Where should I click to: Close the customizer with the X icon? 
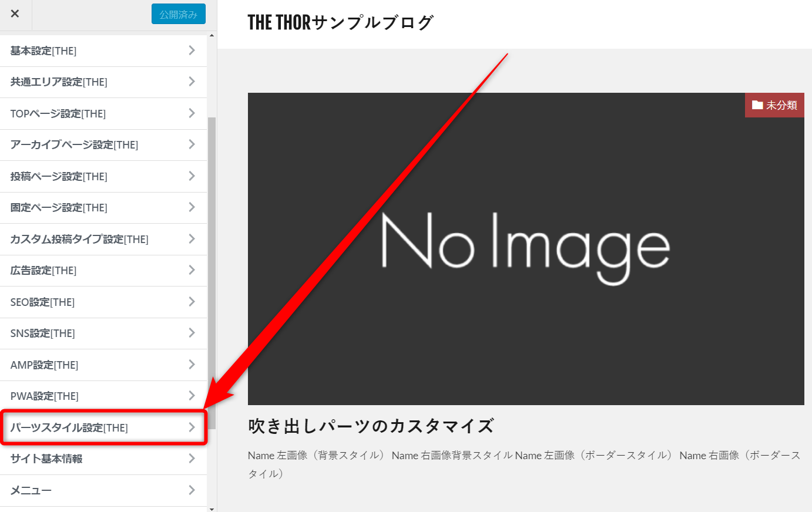tap(15, 14)
